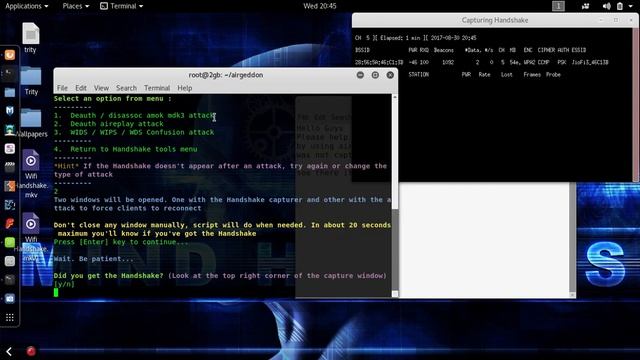Minimize the airgeddon terminal window
This screenshot has width=640, height=360.
click(x=360, y=75)
